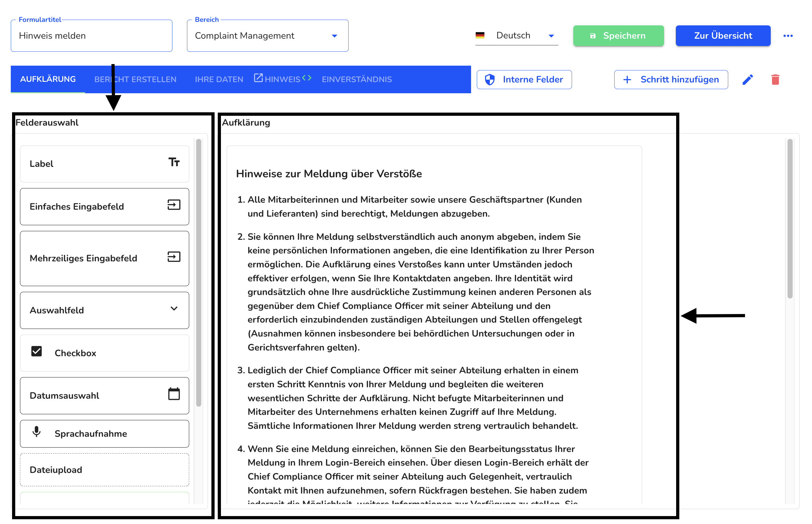812x524 pixels.
Task: Click the pencil edit step icon
Action: [747, 80]
